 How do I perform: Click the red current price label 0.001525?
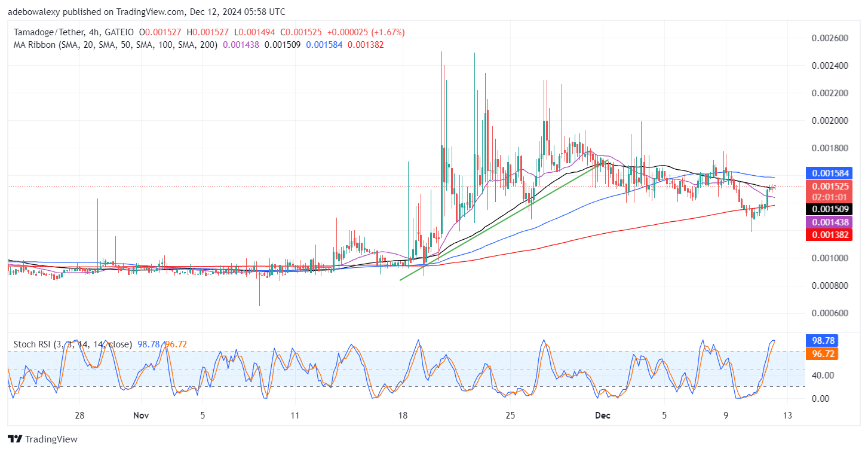(828, 187)
